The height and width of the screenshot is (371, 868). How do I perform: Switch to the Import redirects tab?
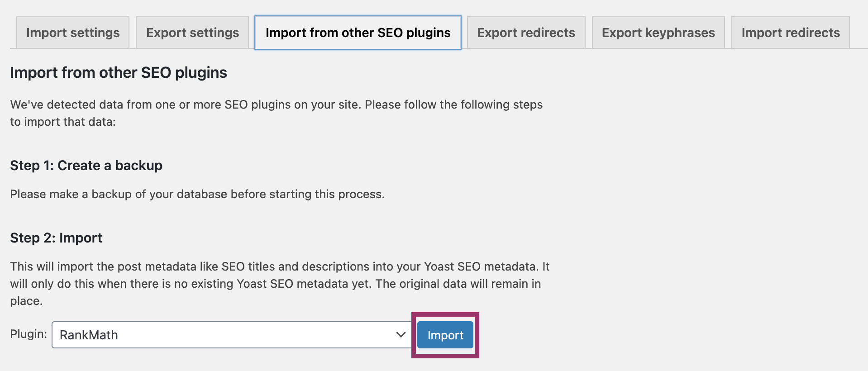(x=790, y=33)
